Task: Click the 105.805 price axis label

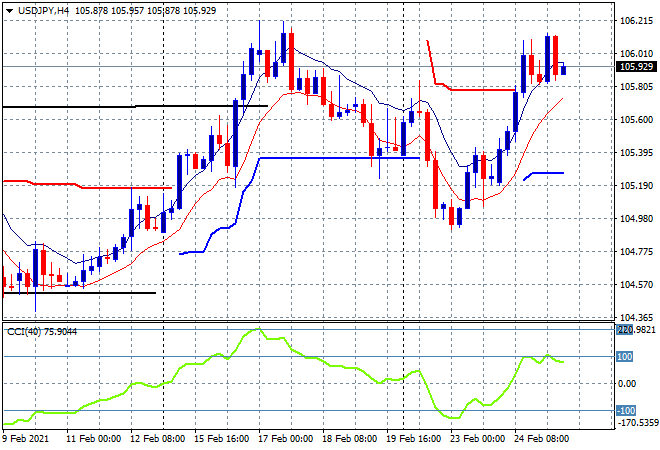Action: tap(637, 87)
